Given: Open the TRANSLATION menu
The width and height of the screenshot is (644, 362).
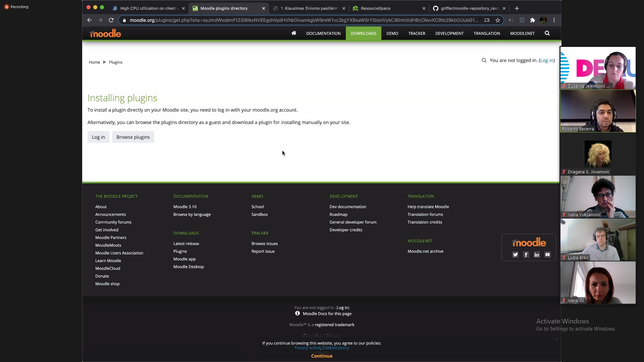Looking at the screenshot, I should pos(487,34).
